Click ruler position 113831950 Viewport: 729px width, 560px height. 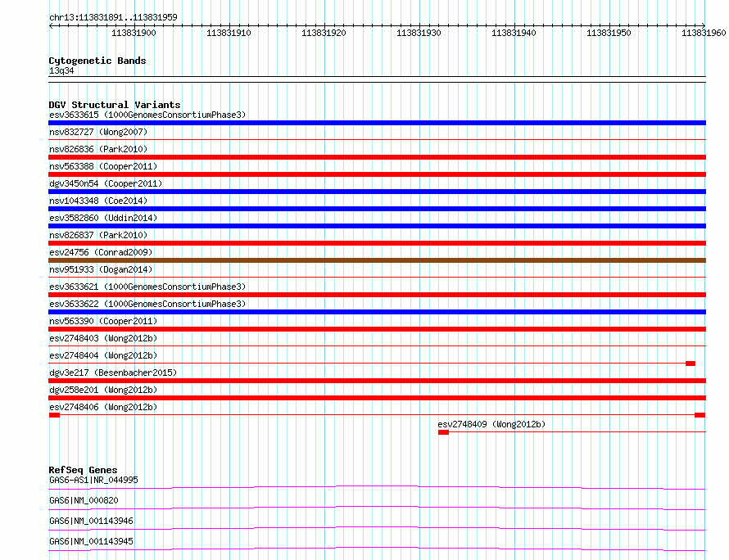609,33
